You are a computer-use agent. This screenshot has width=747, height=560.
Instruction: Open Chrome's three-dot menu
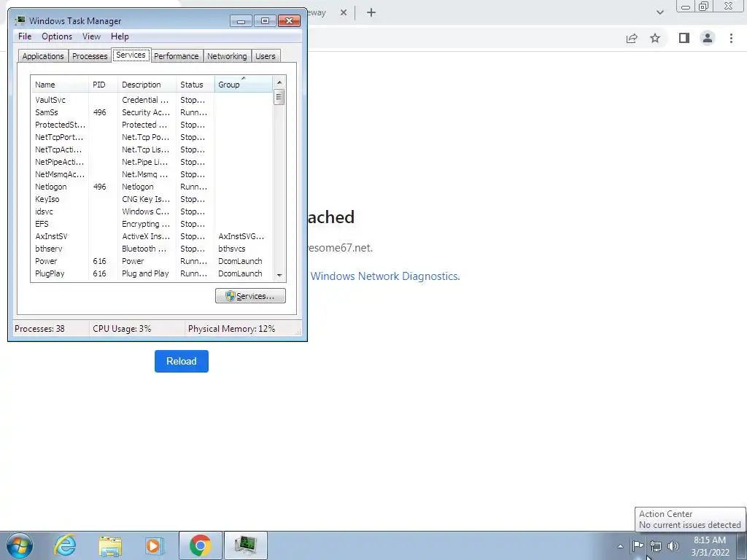click(731, 38)
